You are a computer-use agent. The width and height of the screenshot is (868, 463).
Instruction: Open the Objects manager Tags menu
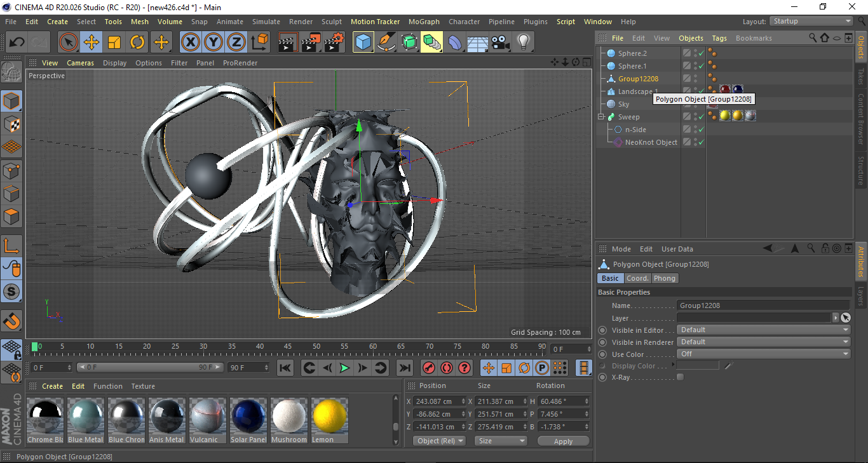click(719, 38)
